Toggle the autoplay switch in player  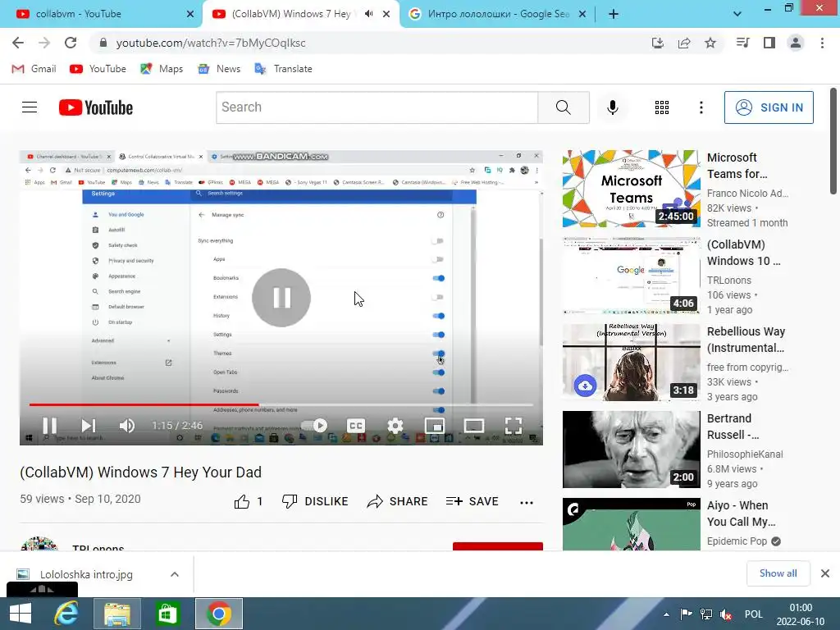(315, 426)
